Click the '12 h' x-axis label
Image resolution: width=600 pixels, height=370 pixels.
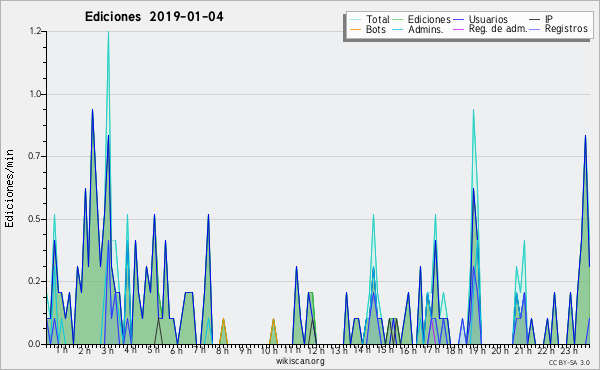click(316, 351)
